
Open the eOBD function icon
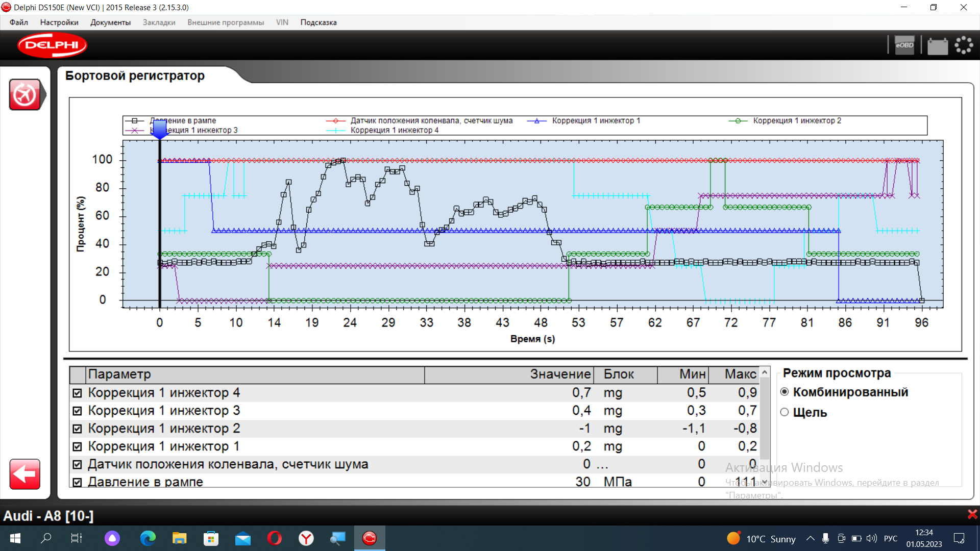tap(904, 45)
